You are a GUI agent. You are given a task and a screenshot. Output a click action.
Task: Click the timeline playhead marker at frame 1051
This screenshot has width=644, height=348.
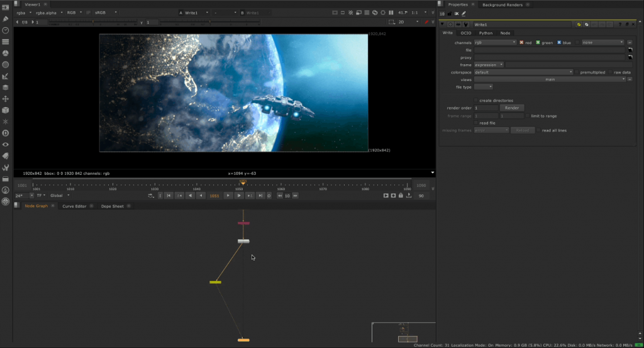click(x=243, y=183)
